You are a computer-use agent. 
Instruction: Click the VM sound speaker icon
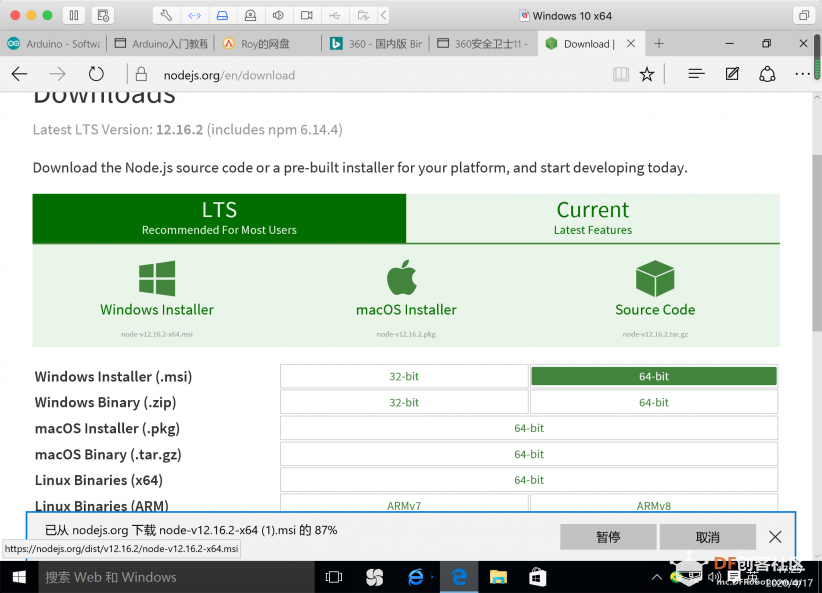(278, 15)
